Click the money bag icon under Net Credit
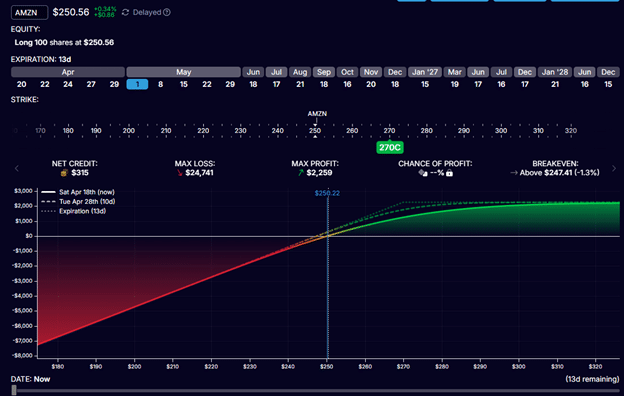 [x=64, y=173]
